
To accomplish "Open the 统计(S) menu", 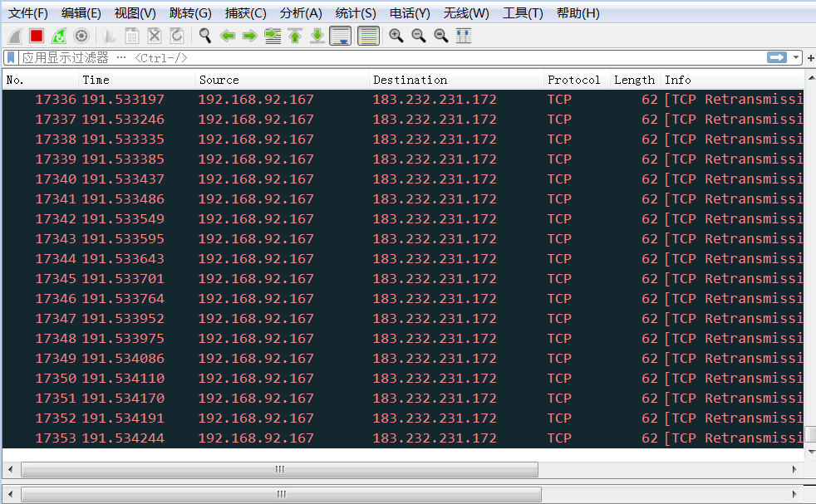I will [x=356, y=13].
